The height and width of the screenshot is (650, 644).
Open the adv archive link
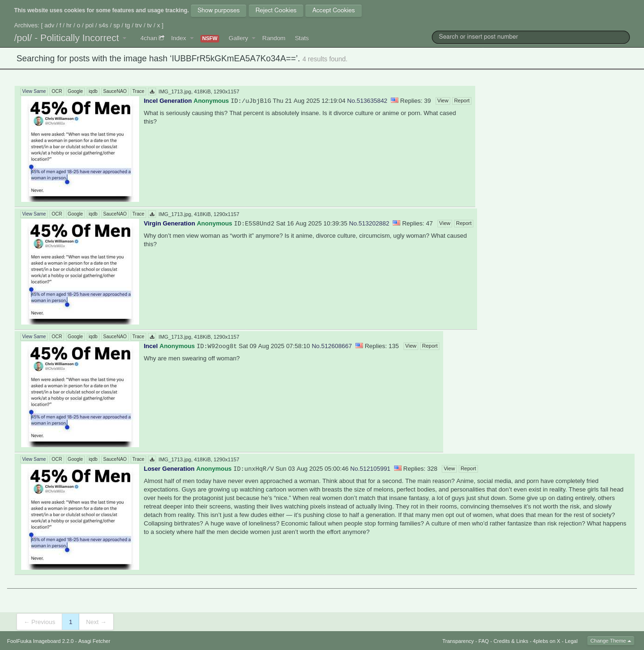point(50,25)
